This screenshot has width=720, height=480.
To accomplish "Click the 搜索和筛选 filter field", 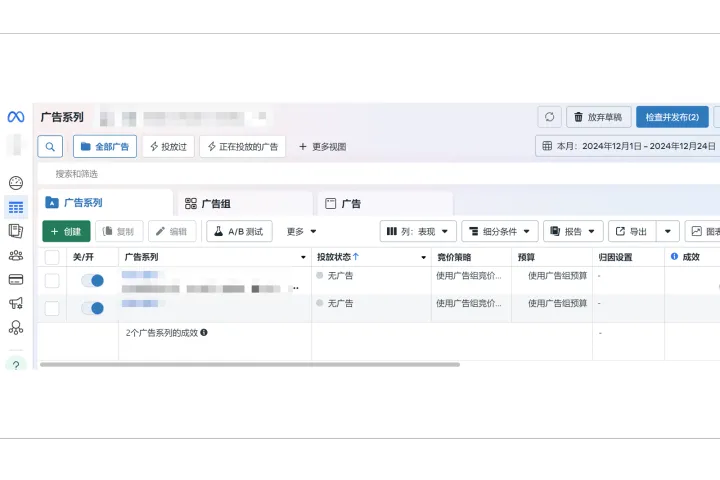I will pyautogui.click(x=377, y=174).
